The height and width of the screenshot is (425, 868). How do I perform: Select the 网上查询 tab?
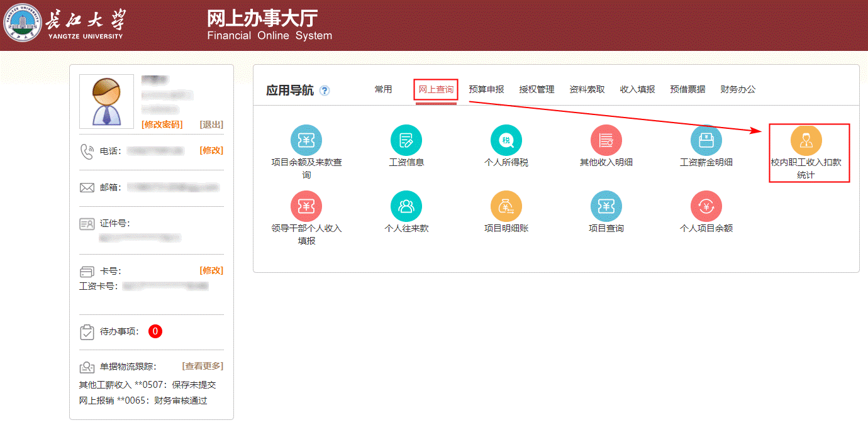(x=436, y=89)
